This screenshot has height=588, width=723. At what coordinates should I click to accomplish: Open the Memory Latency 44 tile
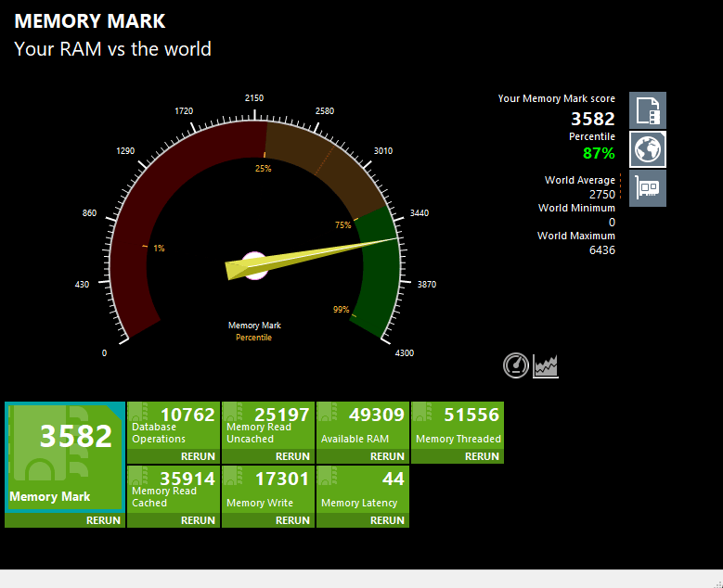click(x=363, y=490)
